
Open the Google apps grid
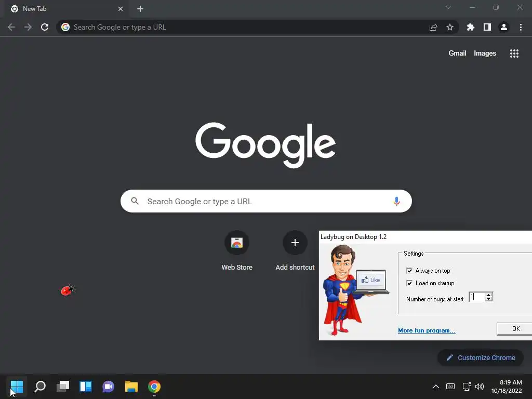tap(514, 54)
